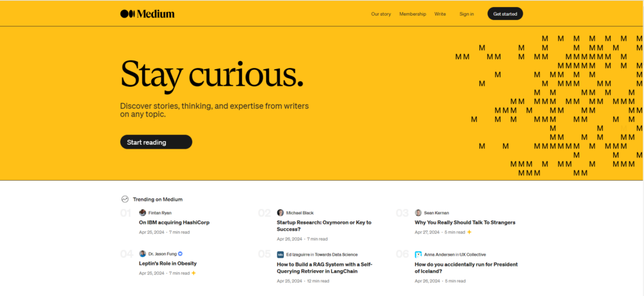This screenshot has height=296, width=644.
Task: Read Why You Really Should Talk To Strangers
Action: (465, 222)
